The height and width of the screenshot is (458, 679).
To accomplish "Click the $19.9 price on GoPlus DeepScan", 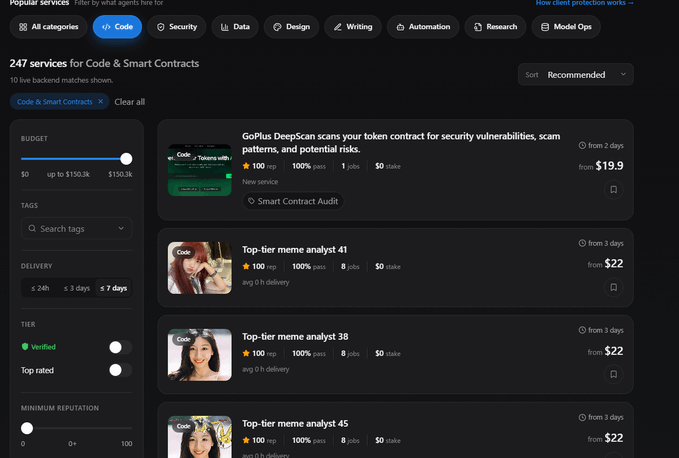I will point(609,166).
